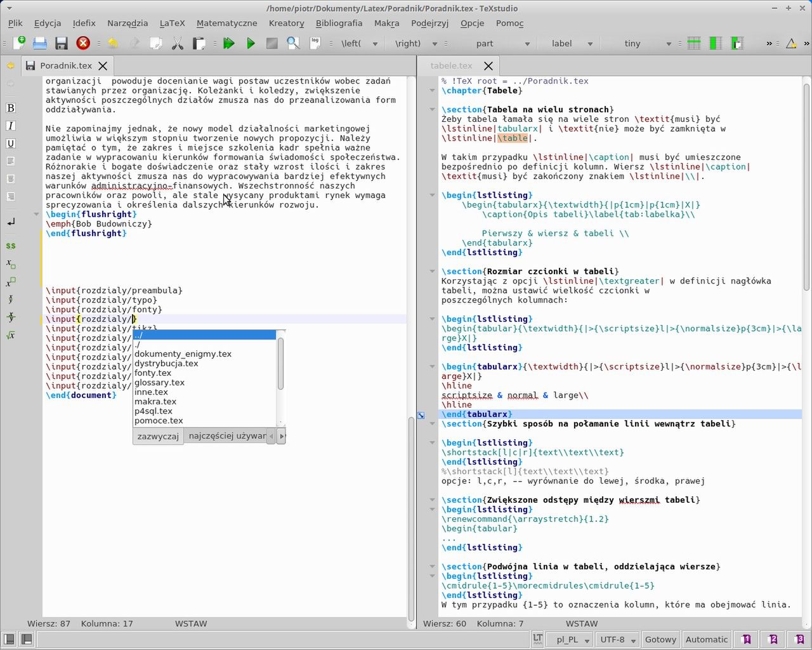This screenshot has width=812, height=650.
Task: Cut selection with scissors icon
Action: (178, 43)
